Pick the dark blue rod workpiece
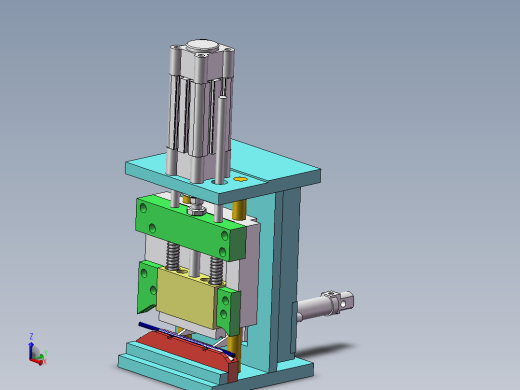520x390 pixels. click(x=187, y=338)
